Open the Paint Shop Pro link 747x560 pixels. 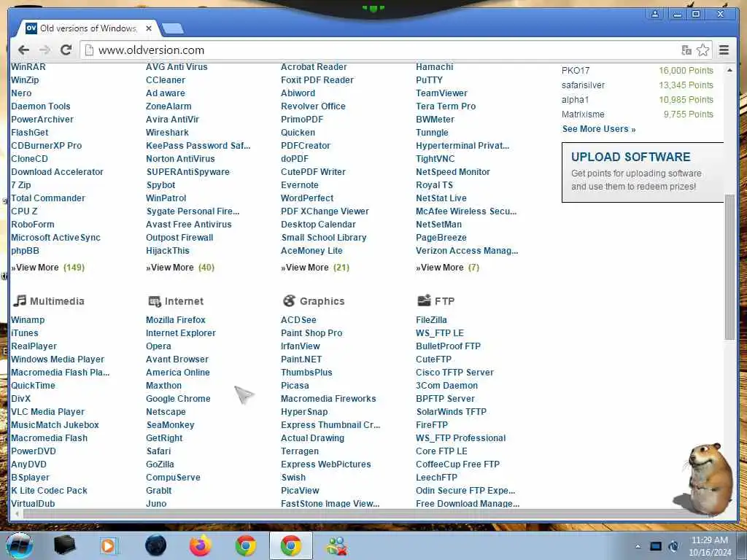point(311,333)
